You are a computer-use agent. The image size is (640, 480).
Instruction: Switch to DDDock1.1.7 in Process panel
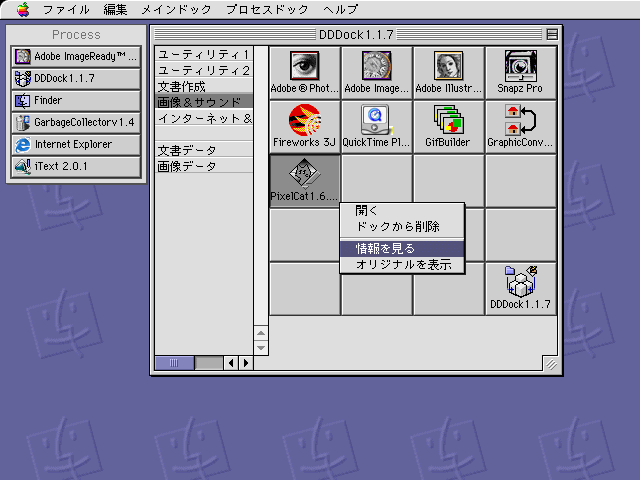pyautogui.click(x=76, y=78)
